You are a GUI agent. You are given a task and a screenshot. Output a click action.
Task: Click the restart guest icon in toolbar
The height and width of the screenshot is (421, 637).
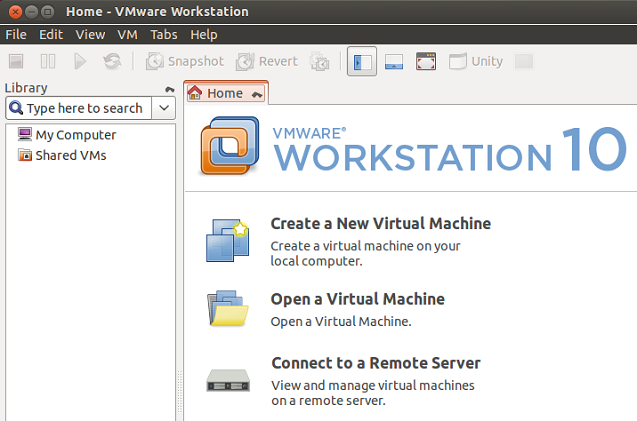coord(112,62)
